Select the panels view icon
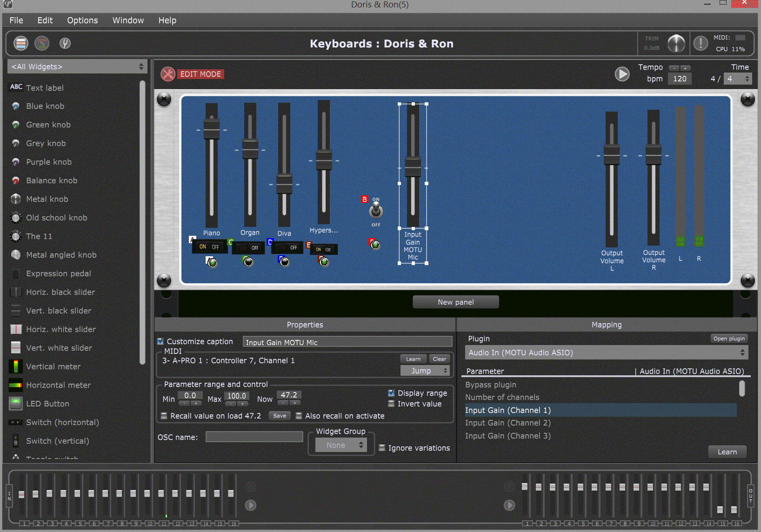Screen dimensions: 761x532 click(x=20, y=43)
